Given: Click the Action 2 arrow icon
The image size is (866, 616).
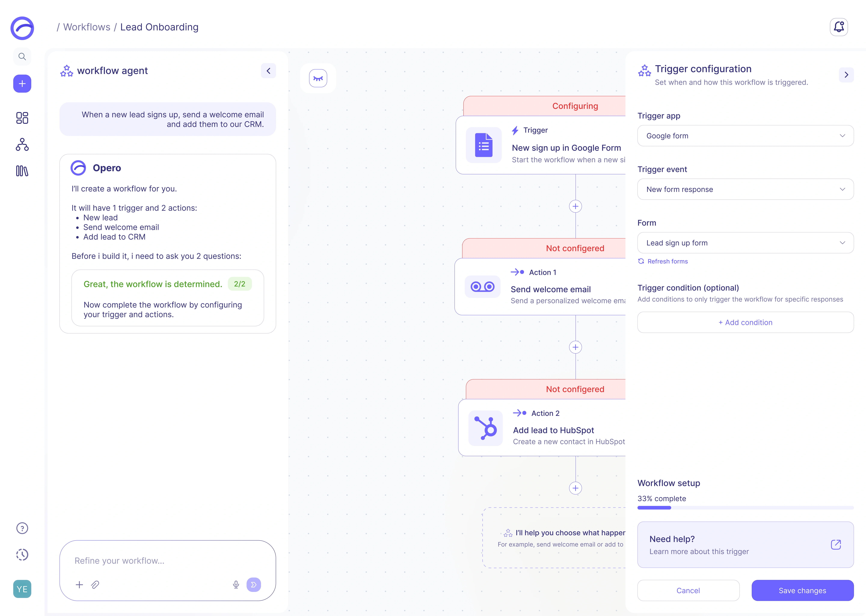Looking at the screenshot, I should pyautogui.click(x=519, y=413).
